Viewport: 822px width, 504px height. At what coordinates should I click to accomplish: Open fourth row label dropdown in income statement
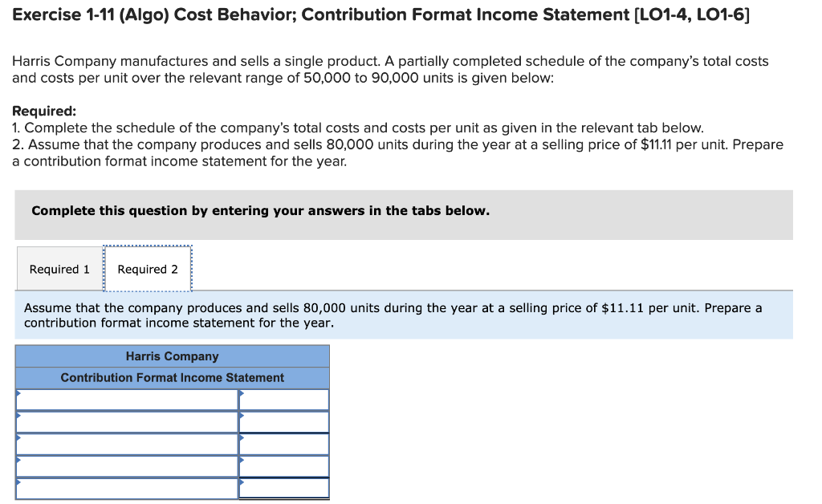click(x=128, y=466)
